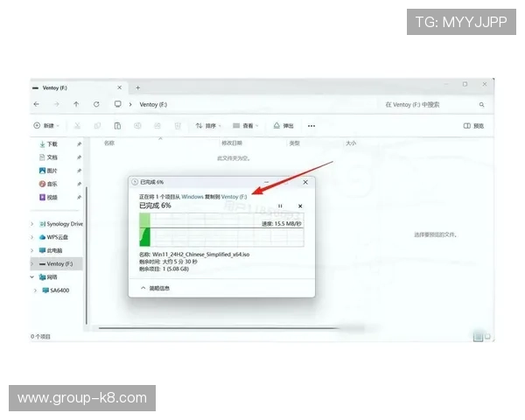Click the file name Win11_24H2_Chinese_Simplified_x64.iso
This screenshot has height=420, width=525.
201,255
